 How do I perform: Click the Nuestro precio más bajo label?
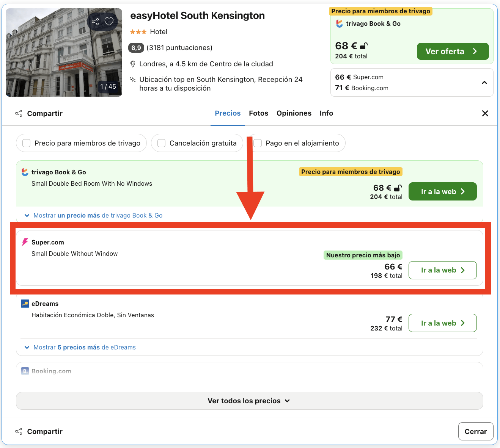click(x=363, y=255)
